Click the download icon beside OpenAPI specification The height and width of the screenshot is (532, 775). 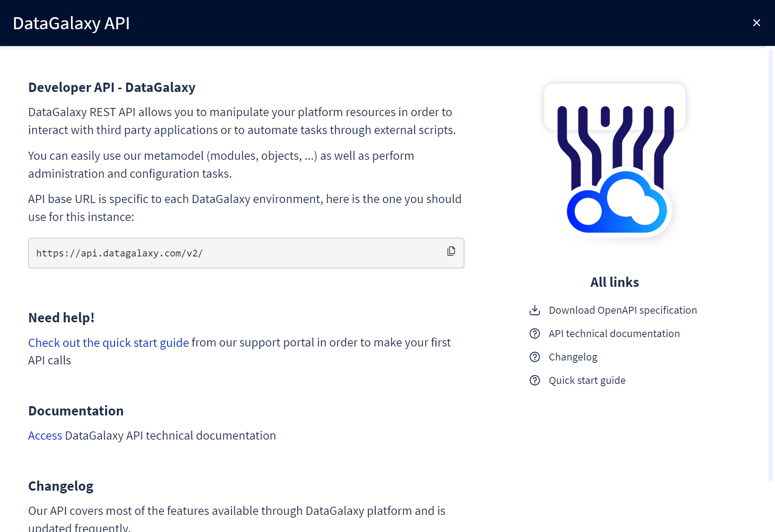tap(535, 310)
